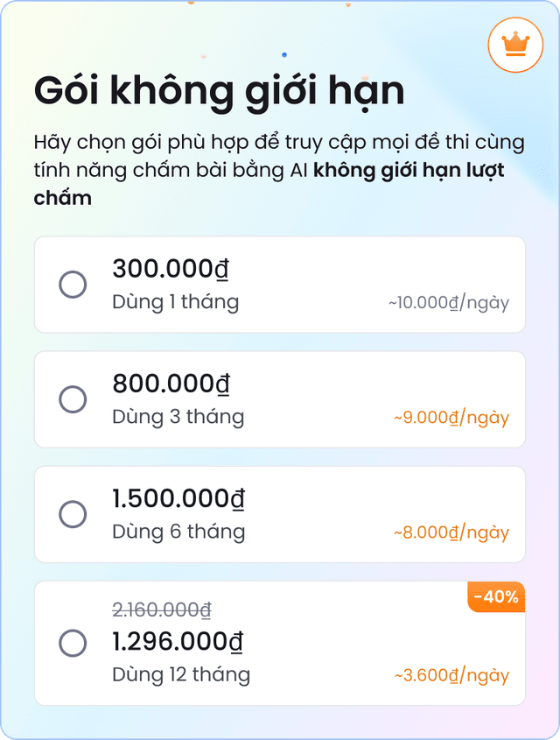Select the 800.000đ 3-month plan radio button

[73, 399]
